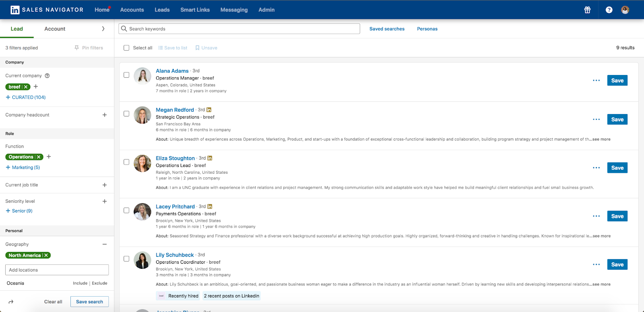644x312 pixels.
Task: Open more options for Lily Schuhbeck
Action: tap(596, 264)
